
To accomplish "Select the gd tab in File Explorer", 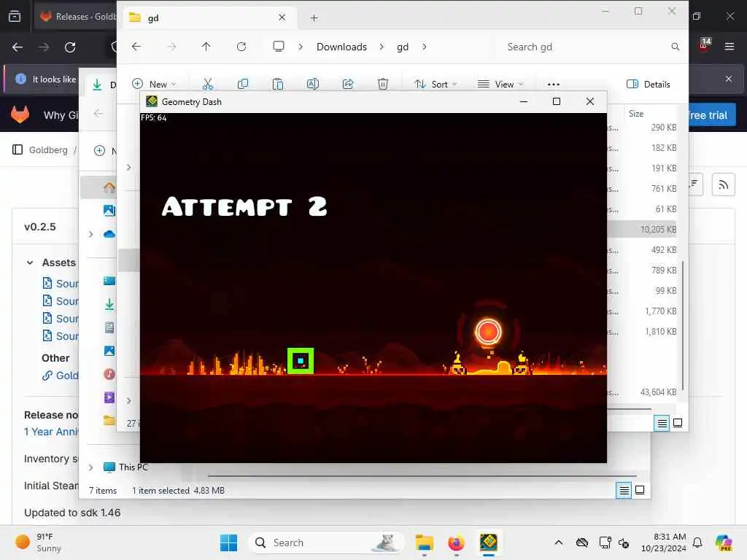I will pyautogui.click(x=208, y=18).
